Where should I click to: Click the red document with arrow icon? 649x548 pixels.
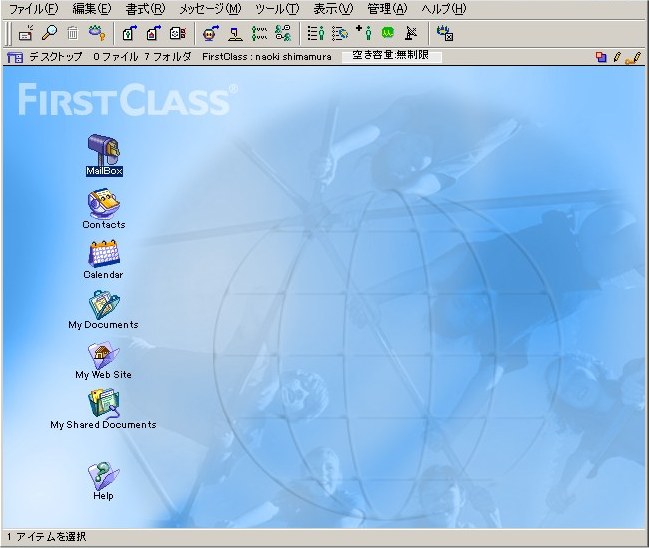click(154, 33)
